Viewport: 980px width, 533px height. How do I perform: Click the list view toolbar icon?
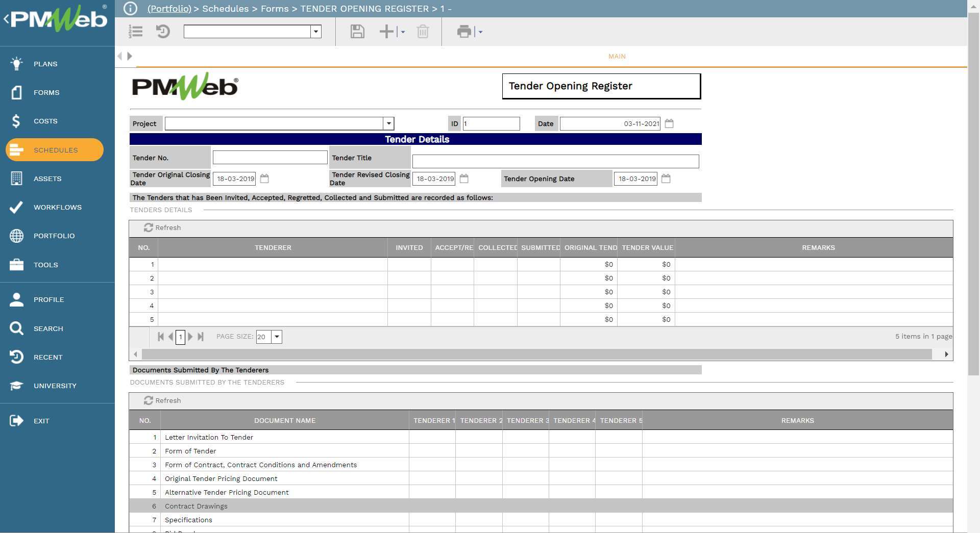coord(135,32)
